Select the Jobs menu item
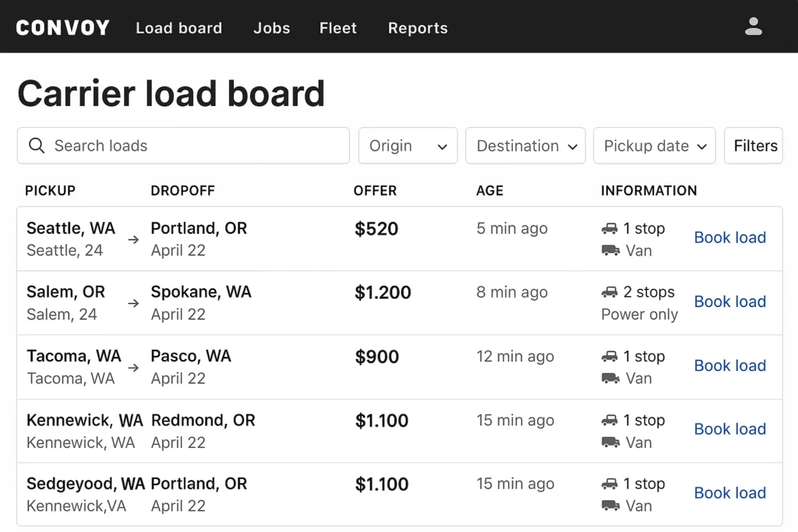Image resolution: width=798 pixels, height=532 pixels. [x=271, y=28]
